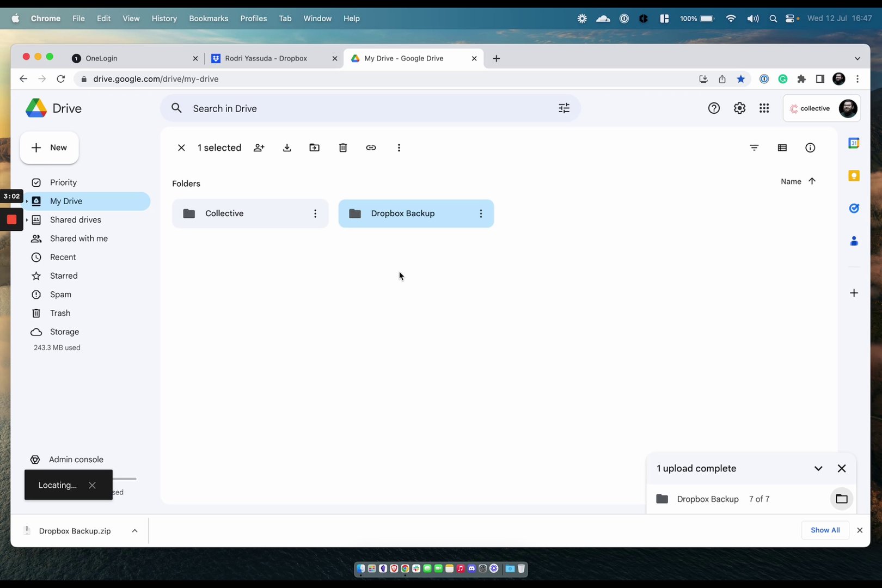The height and width of the screenshot is (588, 882).
Task: Click into the Search in Drive field
Action: click(x=370, y=108)
